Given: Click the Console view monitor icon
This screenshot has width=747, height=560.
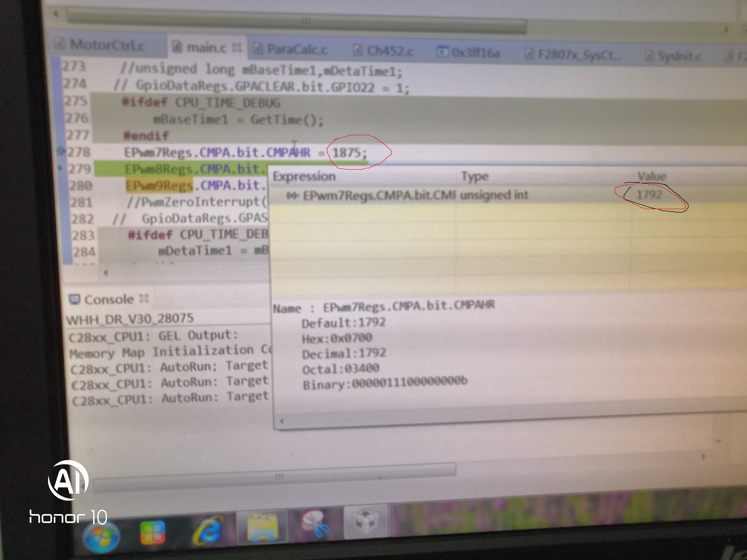Looking at the screenshot, I should [x=74, y=299].
